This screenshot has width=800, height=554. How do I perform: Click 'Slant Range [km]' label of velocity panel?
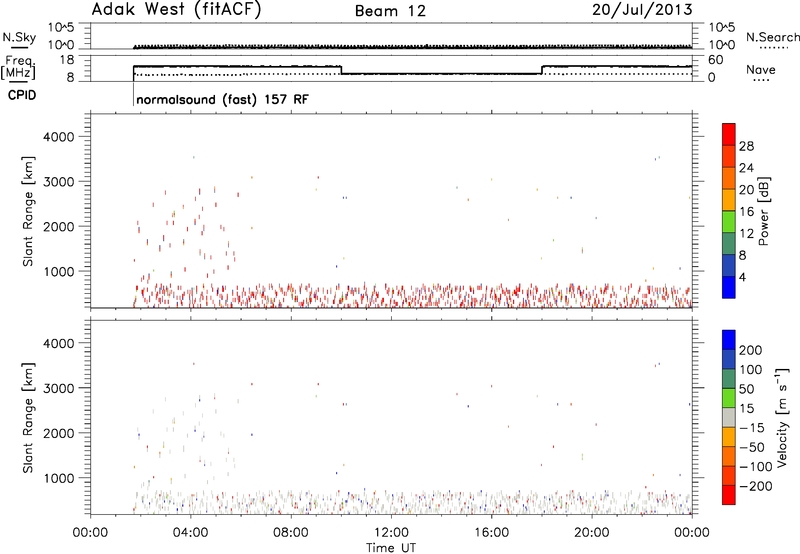point(28,418)
